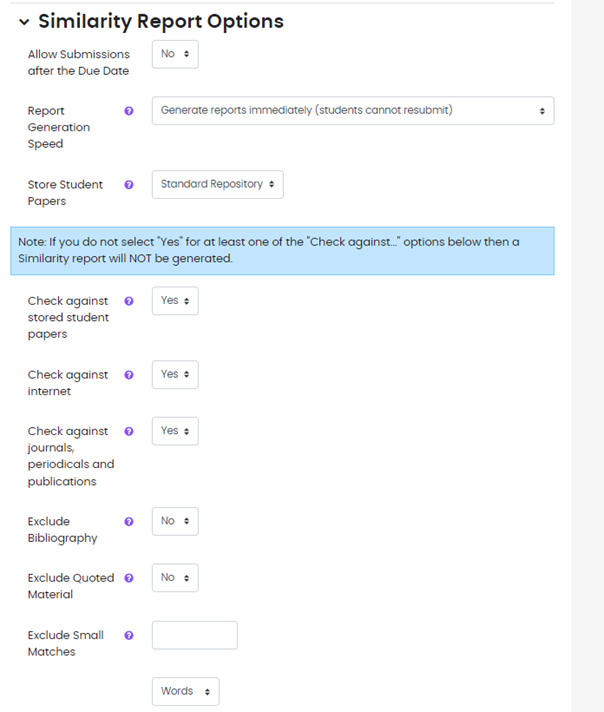Open help for Exclude Small Matches
This screenshot has height=712, width=604.
[x=129, y=635]
